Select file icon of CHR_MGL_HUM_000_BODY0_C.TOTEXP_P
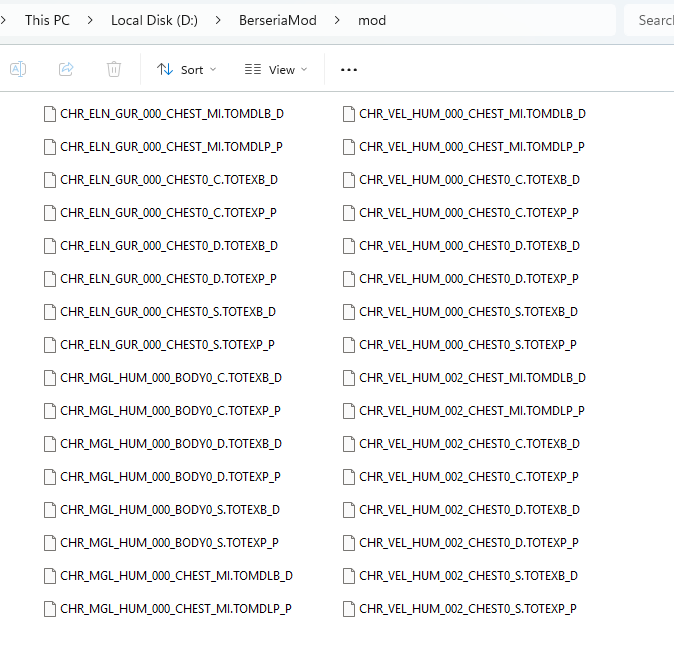 coord(50,411)
